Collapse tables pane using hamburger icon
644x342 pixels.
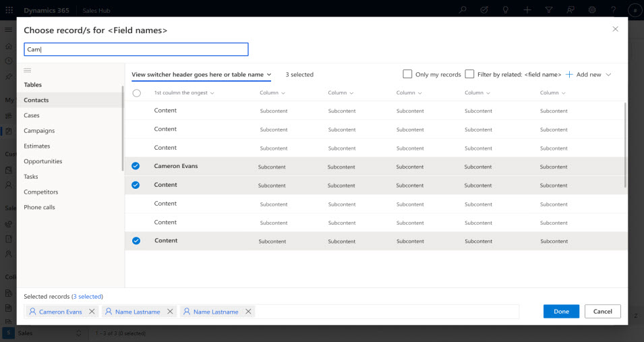(x=28, y=70)
